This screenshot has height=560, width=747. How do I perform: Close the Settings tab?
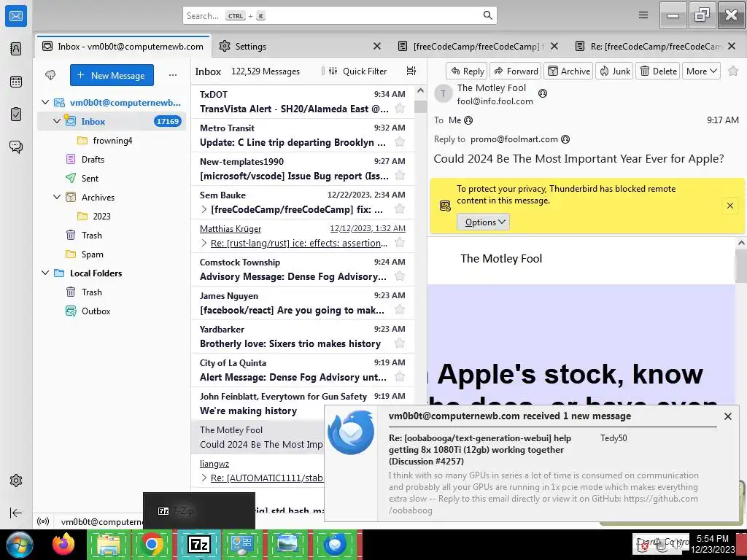(x=377, y=46)
